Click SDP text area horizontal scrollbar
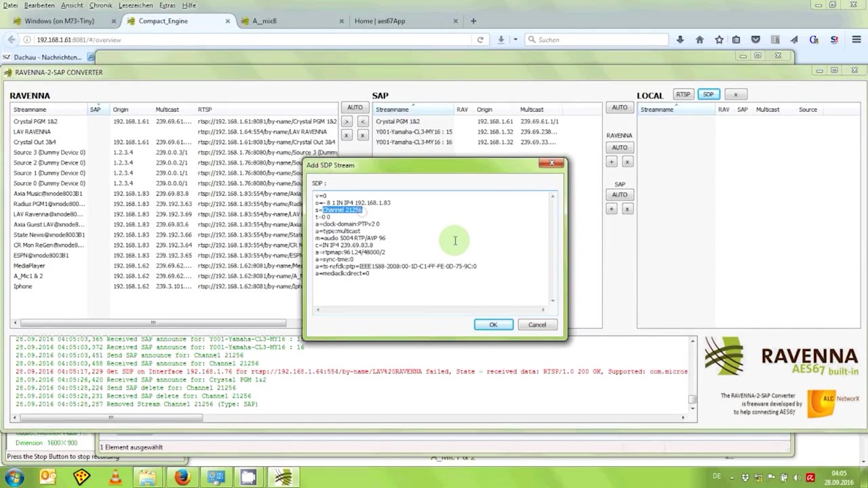 coord(431,310)
